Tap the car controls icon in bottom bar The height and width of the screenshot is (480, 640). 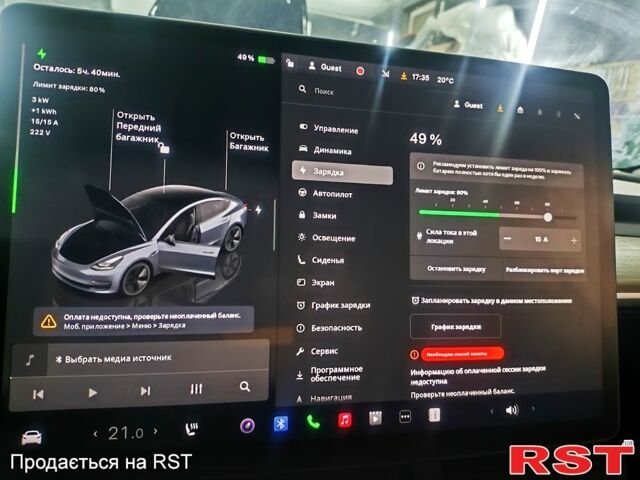[32, 437]
